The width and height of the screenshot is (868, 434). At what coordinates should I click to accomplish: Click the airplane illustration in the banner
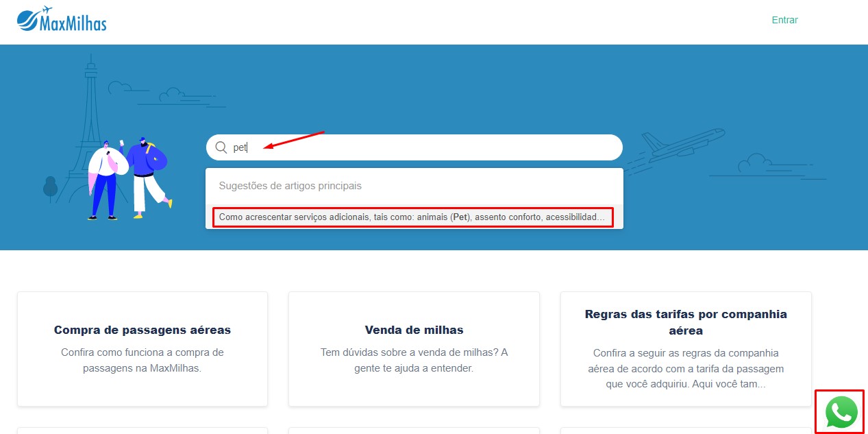682,145
